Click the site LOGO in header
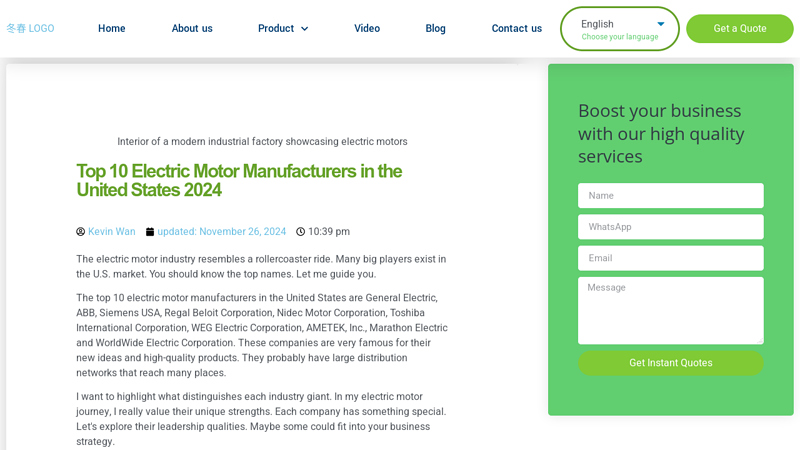 [x=30, y=29]
